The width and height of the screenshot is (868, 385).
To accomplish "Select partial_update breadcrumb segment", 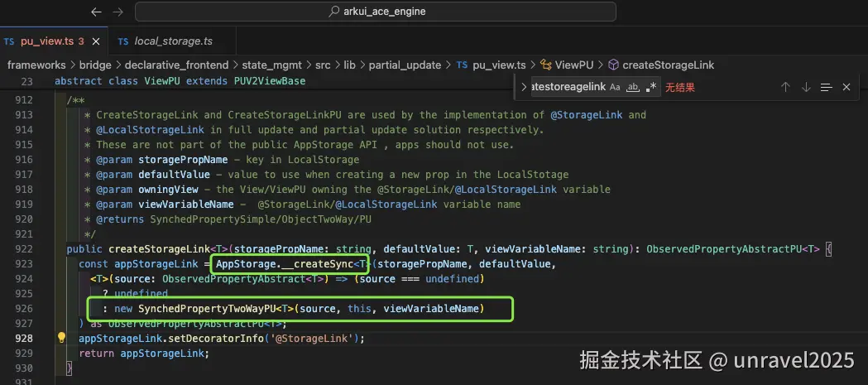I will coord(405,65).
